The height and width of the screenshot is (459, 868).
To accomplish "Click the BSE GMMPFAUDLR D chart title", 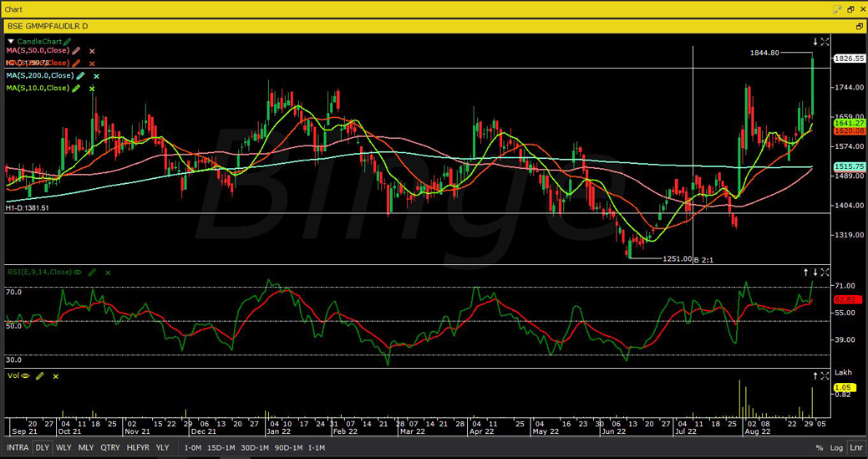I will pos(48,26).
